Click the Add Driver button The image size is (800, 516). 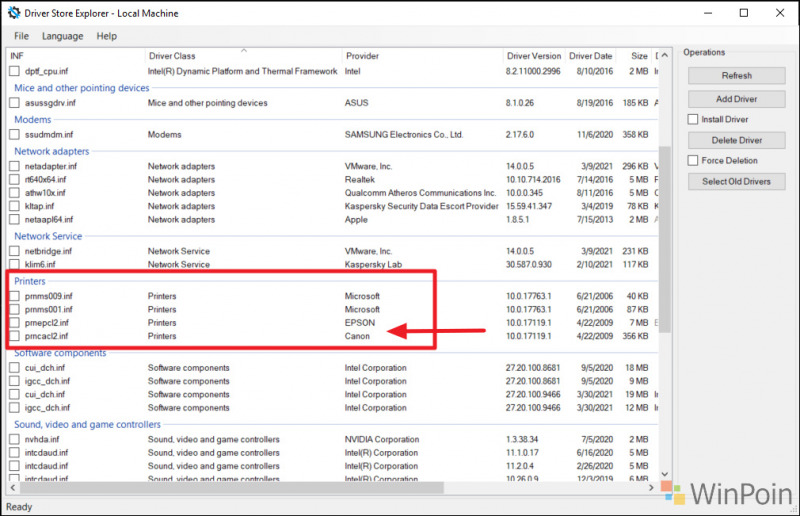736,99
